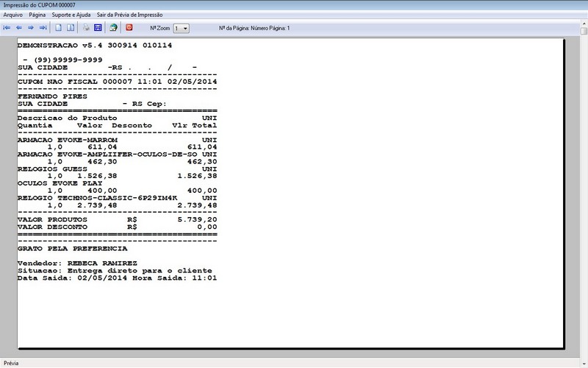Click 'RELOGIOS GUESS' product line
The height and width of the screenshot is (368, 588).
pos(118,169)
